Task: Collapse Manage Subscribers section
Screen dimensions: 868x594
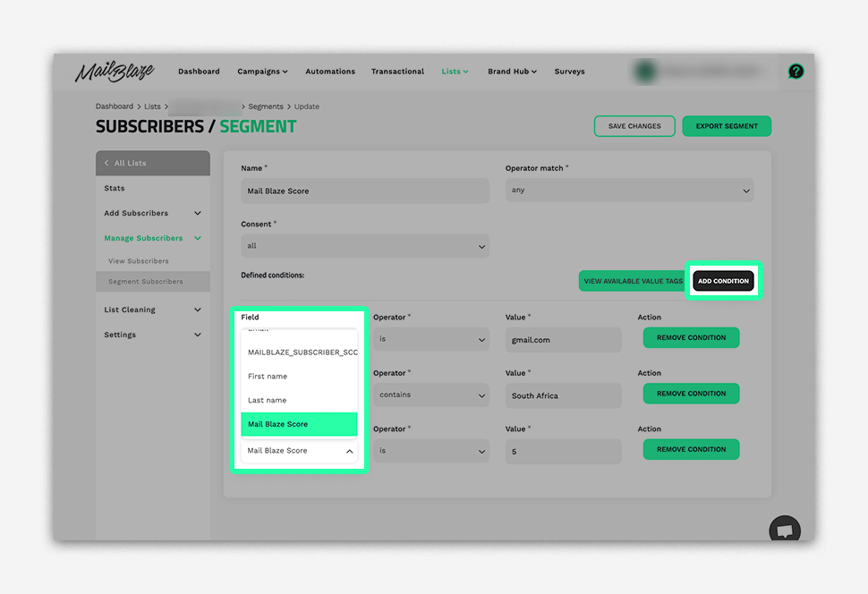Action: [153, 238]
